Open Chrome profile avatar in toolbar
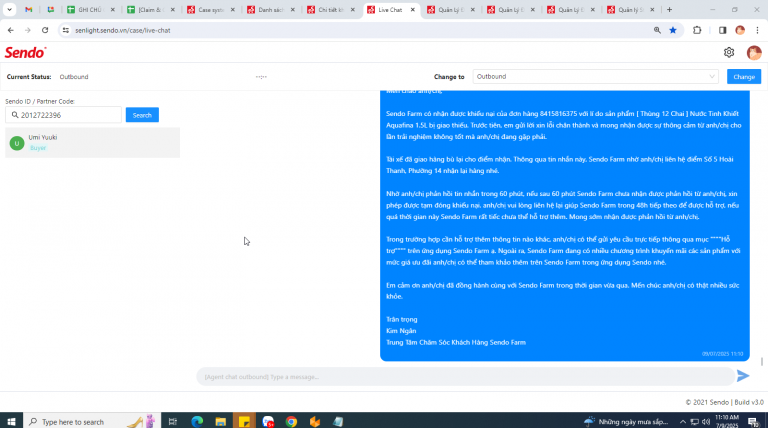The image size is (768, 428). 740,30
